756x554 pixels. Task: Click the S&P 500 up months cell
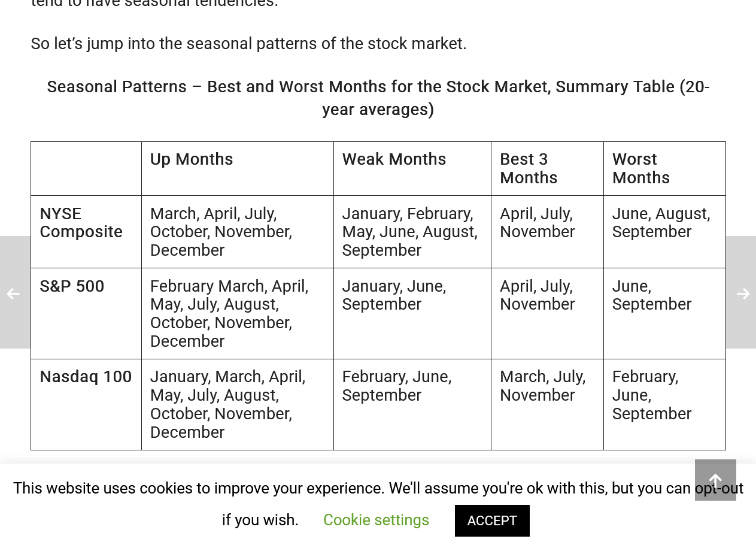pyautogui.click(x=238, y=313)
